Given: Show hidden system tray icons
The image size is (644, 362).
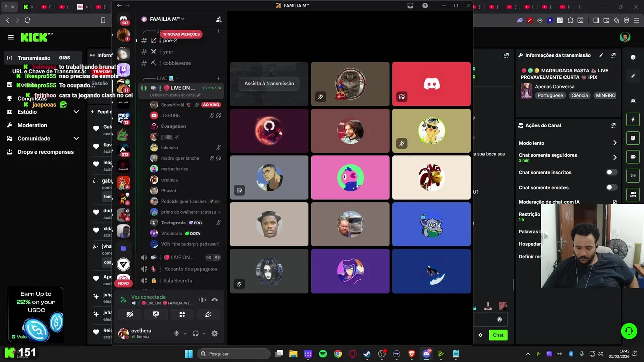Looking at the screenshot, I should 527,354.
